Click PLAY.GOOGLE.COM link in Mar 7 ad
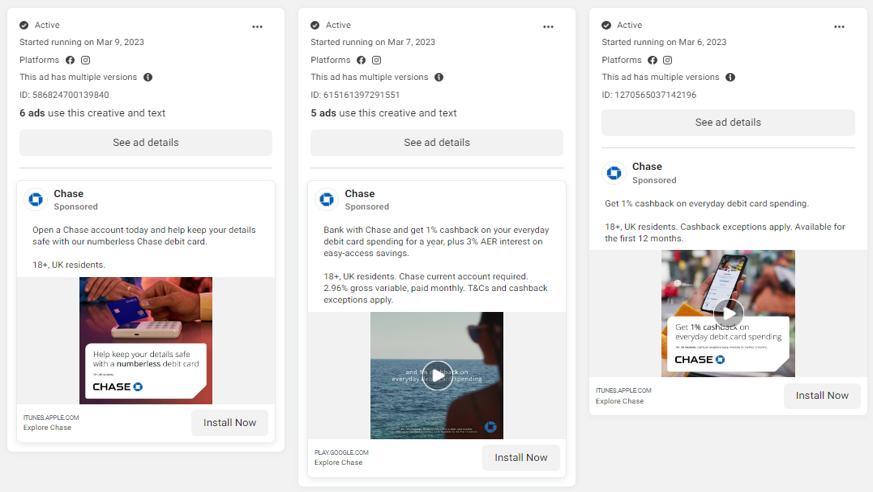The image size is (873, 492). pyautogui.click(x=341, y=452)
